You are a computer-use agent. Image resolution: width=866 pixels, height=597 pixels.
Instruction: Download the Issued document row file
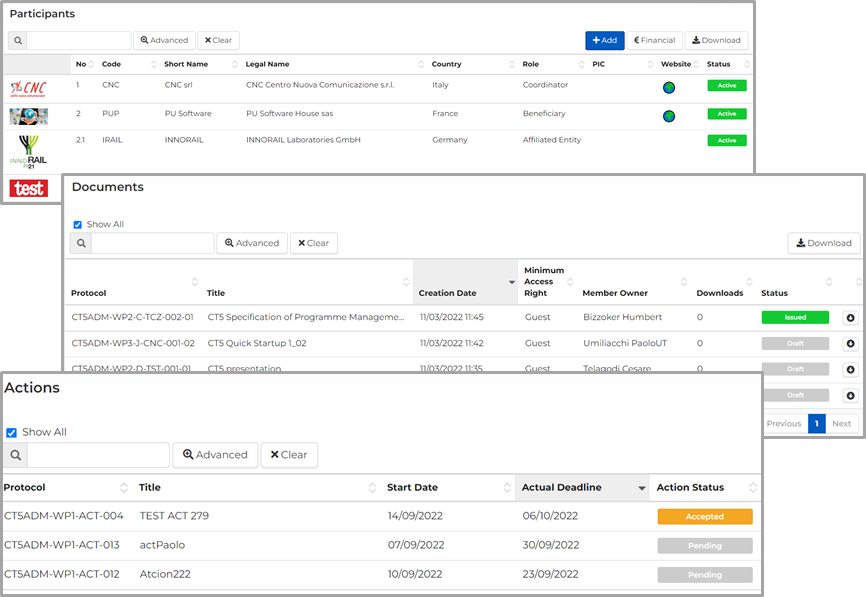pos(849,318)
